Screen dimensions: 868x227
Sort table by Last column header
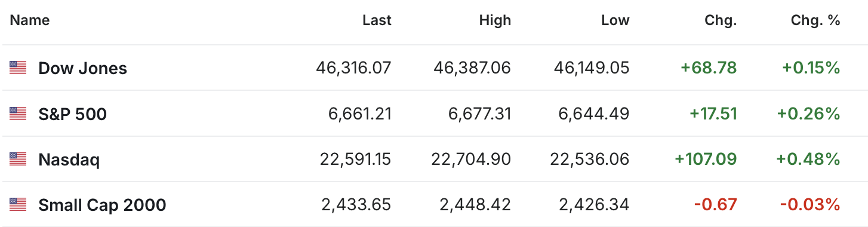coord(377,20)
